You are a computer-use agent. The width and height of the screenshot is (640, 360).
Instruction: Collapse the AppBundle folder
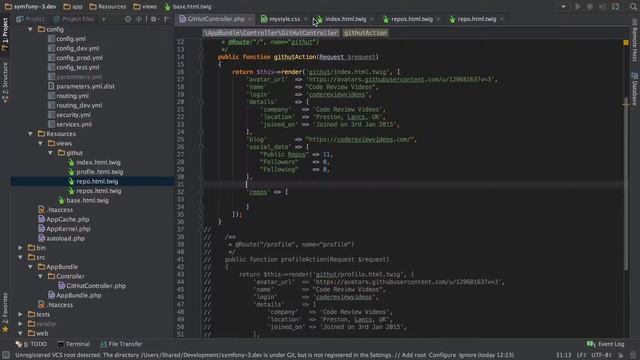click(x=30, y=267)
